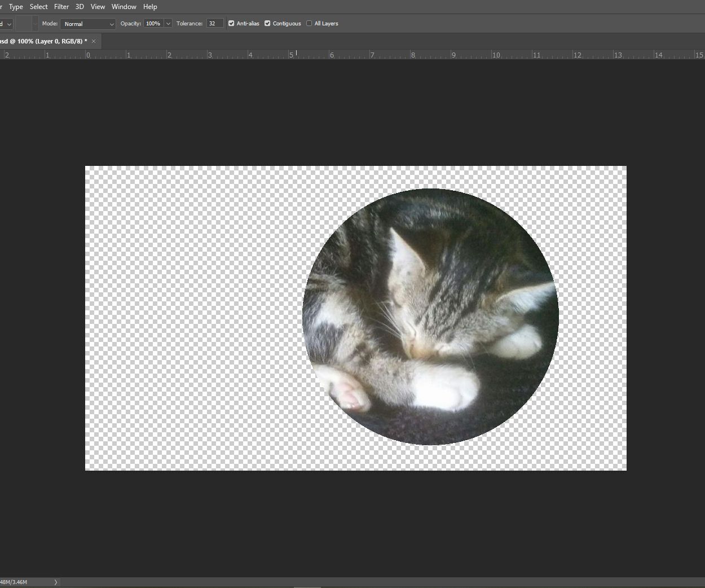
Task: Enable the Anti-alias option
Action: pos(231,23)
